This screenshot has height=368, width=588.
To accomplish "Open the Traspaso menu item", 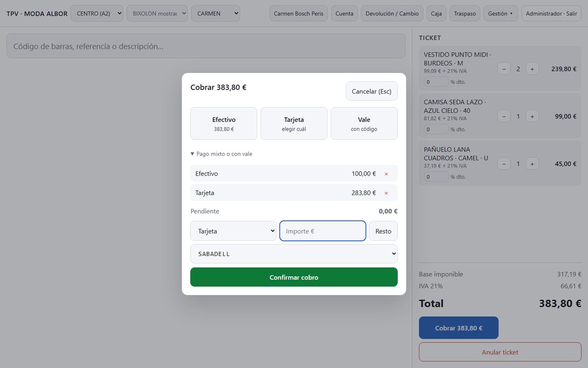I will click(x=465, y=13).
